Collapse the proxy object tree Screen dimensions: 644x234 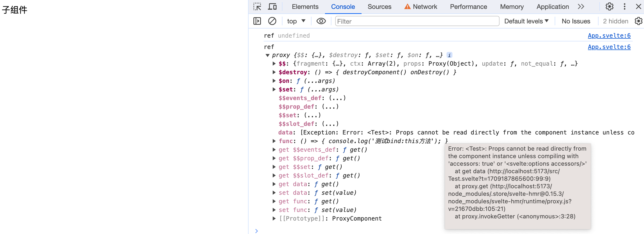point(267,55)
